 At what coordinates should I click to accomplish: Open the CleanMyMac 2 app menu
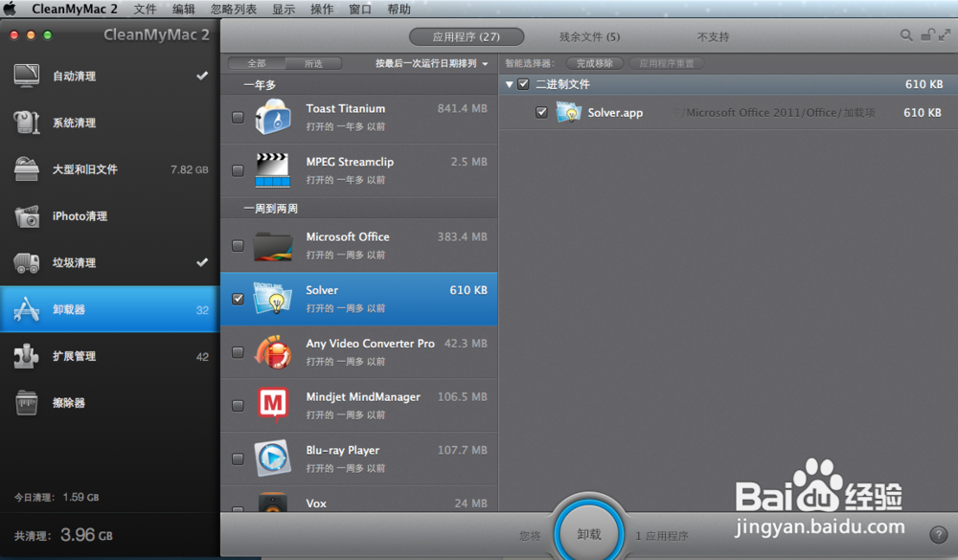tap(75, 10)
